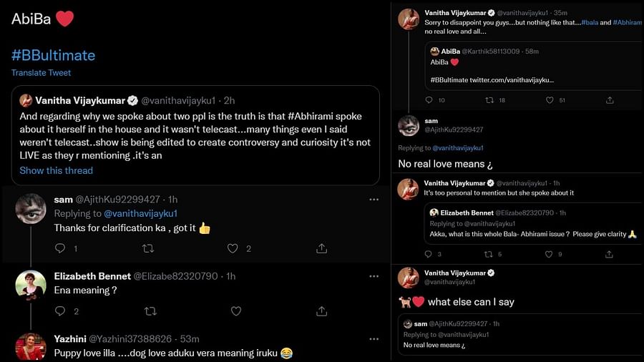Screen dimensions: 644x362
Task: Like Vanitha's 'Sorry to disappoint' tweet
Action: [x=550, y=100]
